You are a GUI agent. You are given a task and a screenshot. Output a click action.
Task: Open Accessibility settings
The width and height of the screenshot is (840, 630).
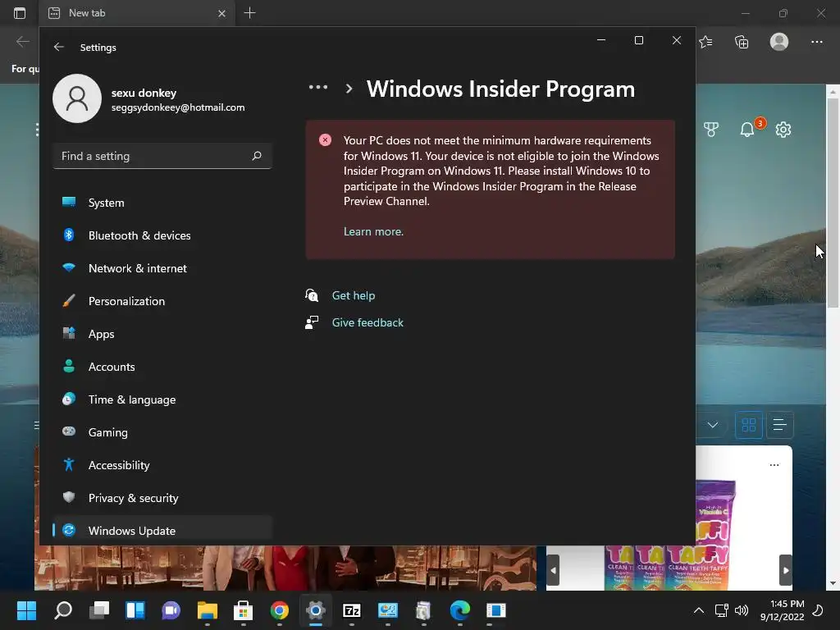[x=162, y=465]
